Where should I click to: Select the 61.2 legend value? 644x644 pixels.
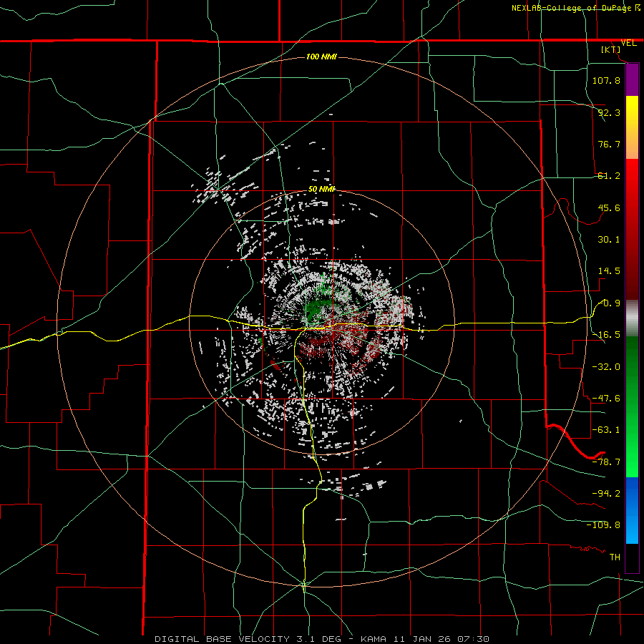609,176
